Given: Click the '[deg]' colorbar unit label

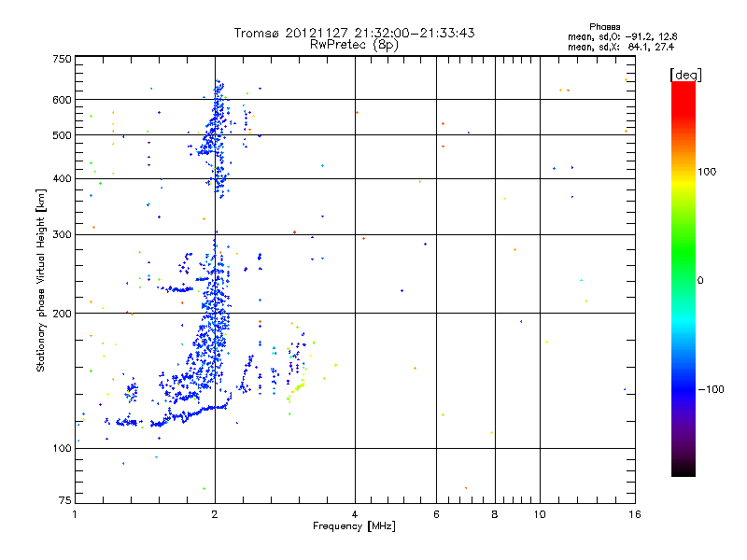Looking at the screenshot, I should [x=685, y=75].
